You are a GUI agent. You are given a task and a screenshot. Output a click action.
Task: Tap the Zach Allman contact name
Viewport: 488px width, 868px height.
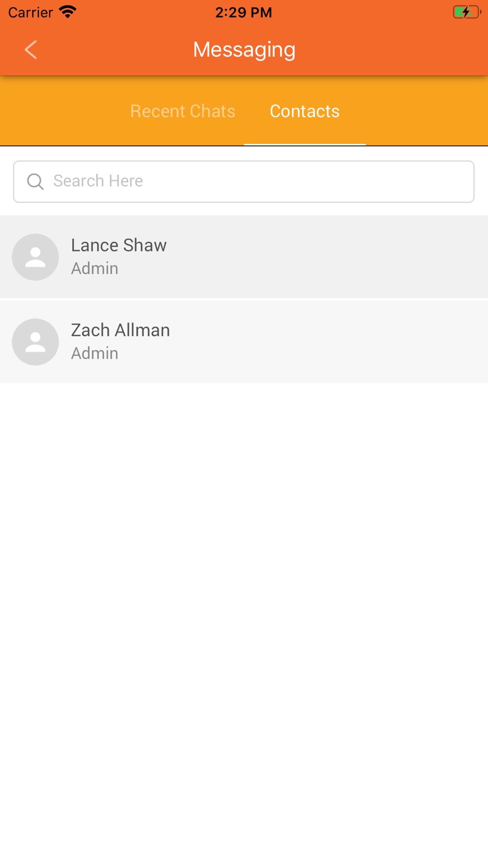pos(121,330)
